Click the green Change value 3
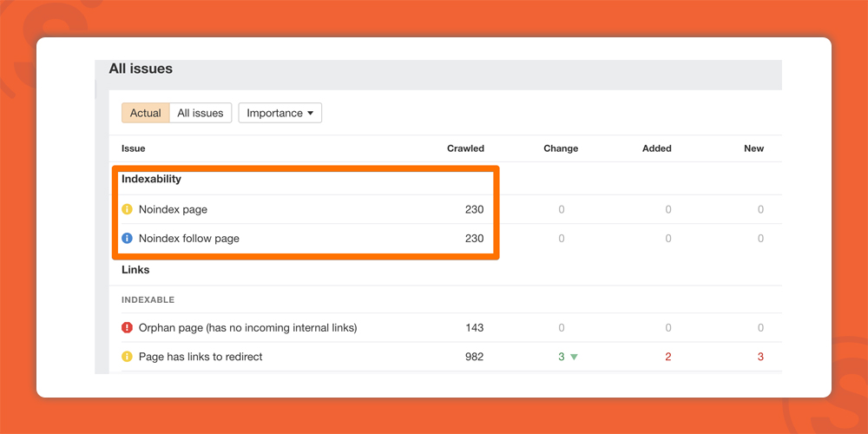Image resolution: width=868 pixels, height=434 pixels. pyautogui.click(x=562, y=357)
